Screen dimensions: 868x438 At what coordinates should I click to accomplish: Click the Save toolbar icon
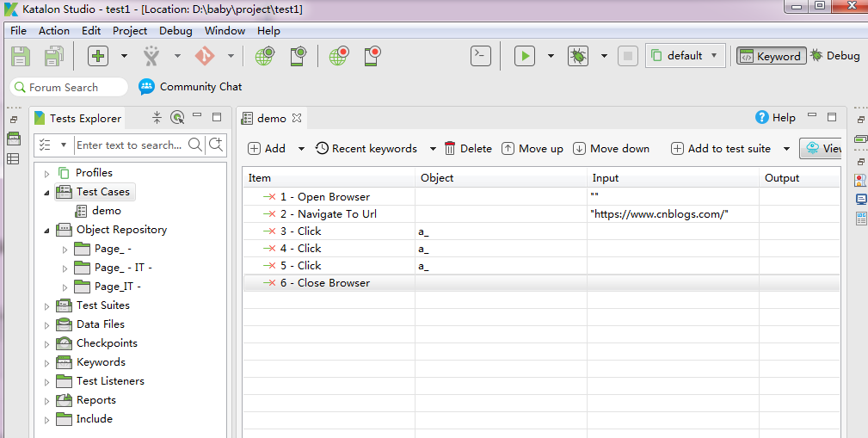coord(21,56)
